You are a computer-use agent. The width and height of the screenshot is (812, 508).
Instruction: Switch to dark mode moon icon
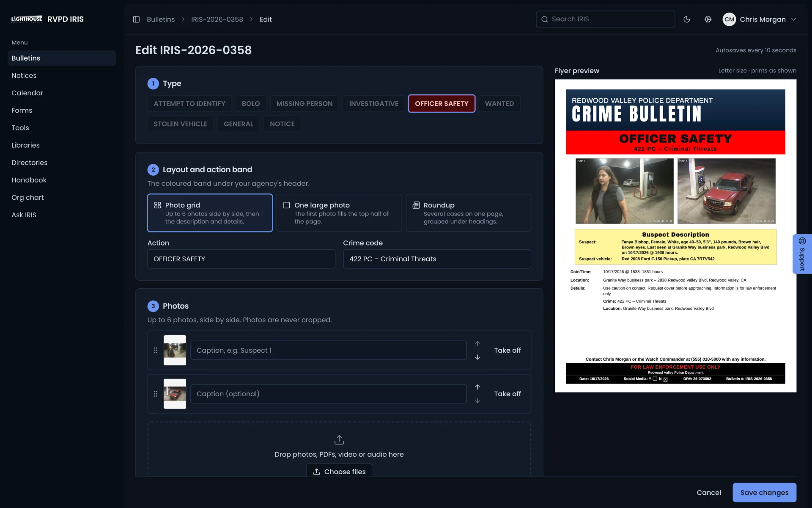point(687,19)
